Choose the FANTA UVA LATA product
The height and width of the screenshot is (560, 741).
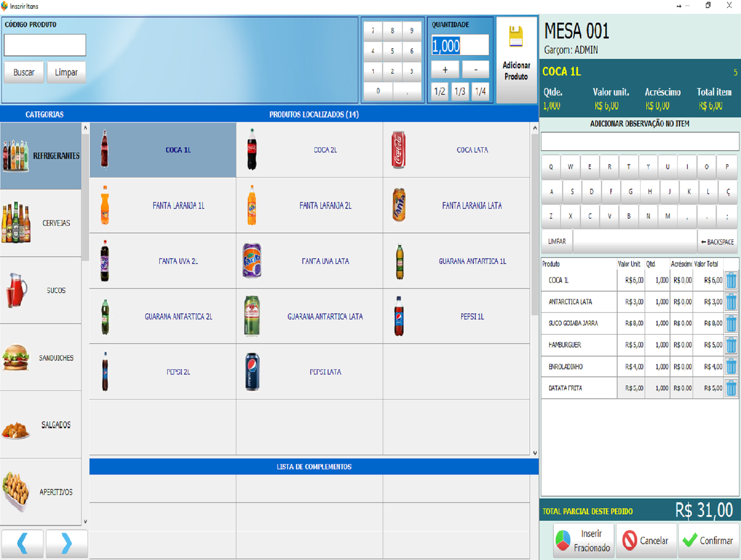pyautogui.click(x=309, y=261)
